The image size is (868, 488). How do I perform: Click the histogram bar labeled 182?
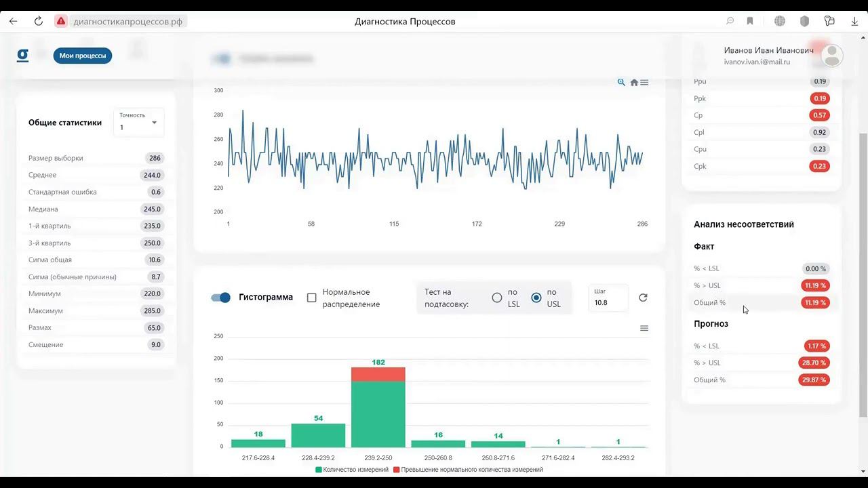pos(378,407)
